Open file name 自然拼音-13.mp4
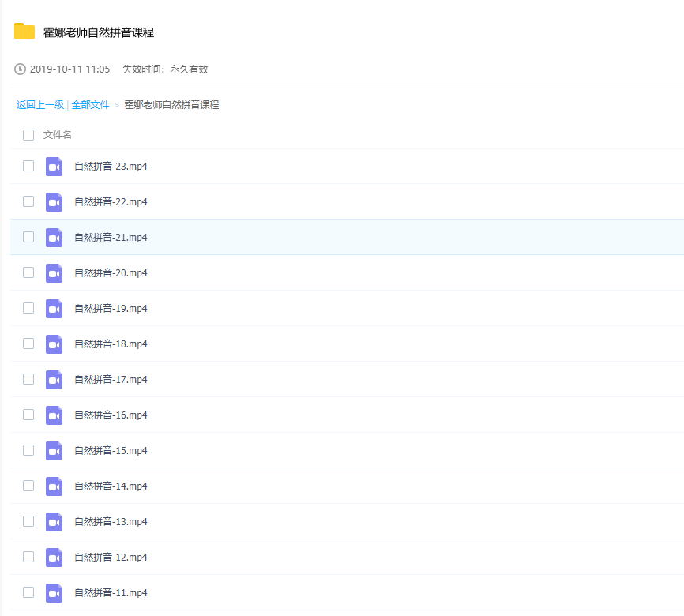 coord(111,522)
